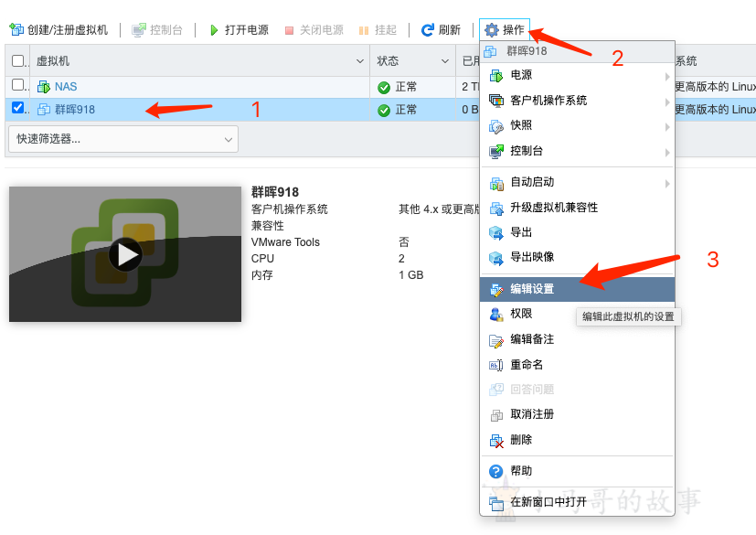
Task: Check the NAS row checkbox
Action: pos(18,85)
